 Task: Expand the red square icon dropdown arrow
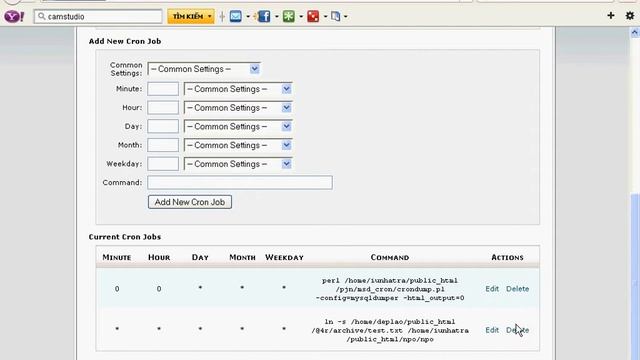coord(325,17)
